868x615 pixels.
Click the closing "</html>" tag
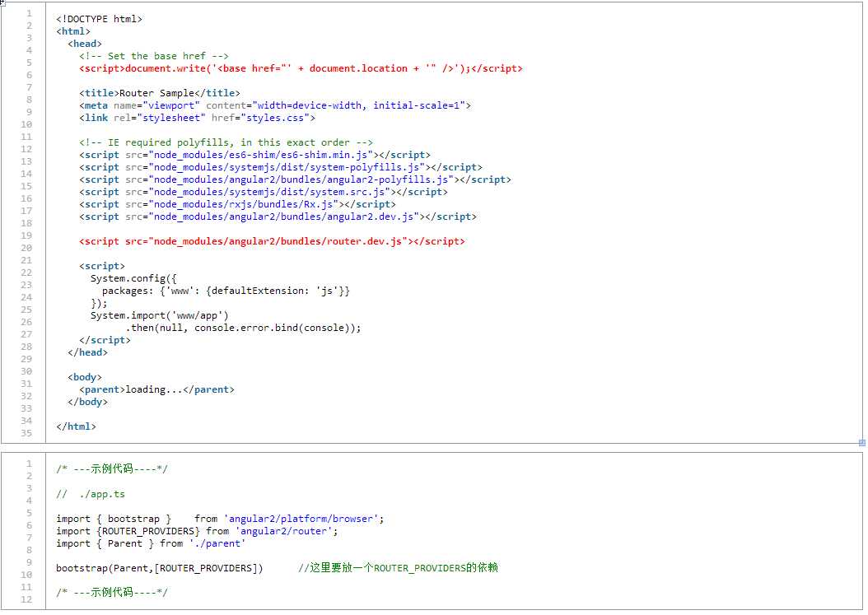(x=76, y=426)
